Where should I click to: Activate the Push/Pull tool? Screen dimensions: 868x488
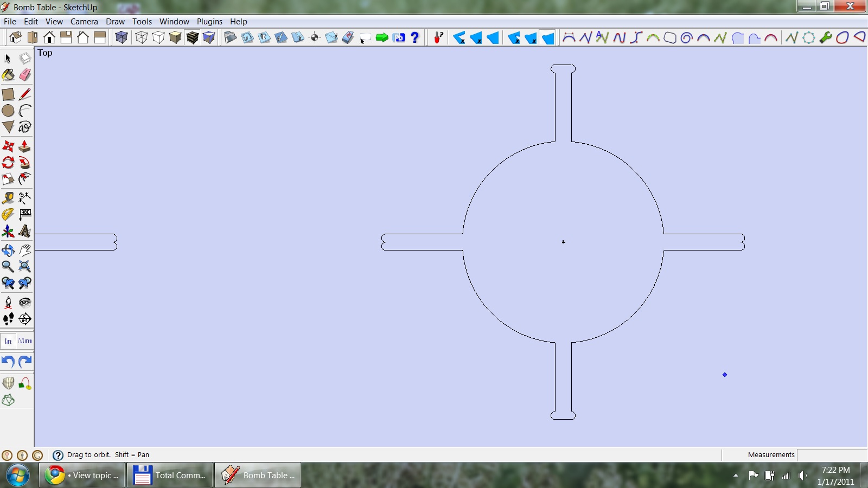click(24, 146)
